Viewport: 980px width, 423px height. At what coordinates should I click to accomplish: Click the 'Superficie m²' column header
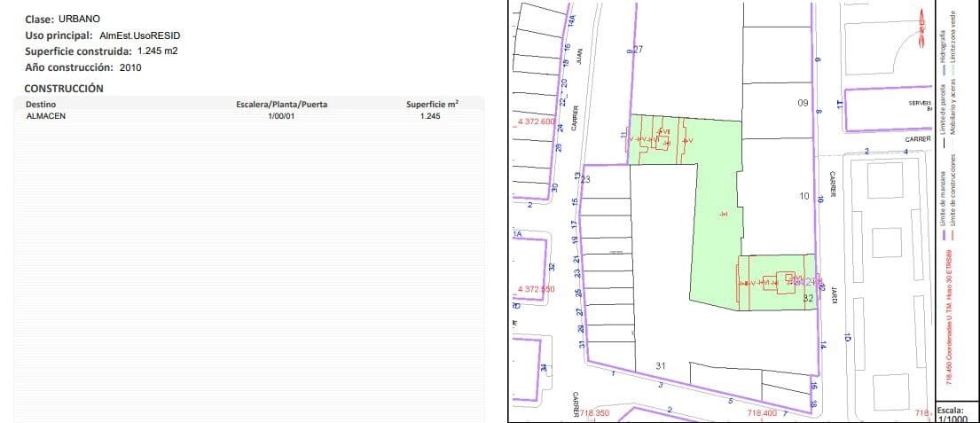(x=432, y=105)
